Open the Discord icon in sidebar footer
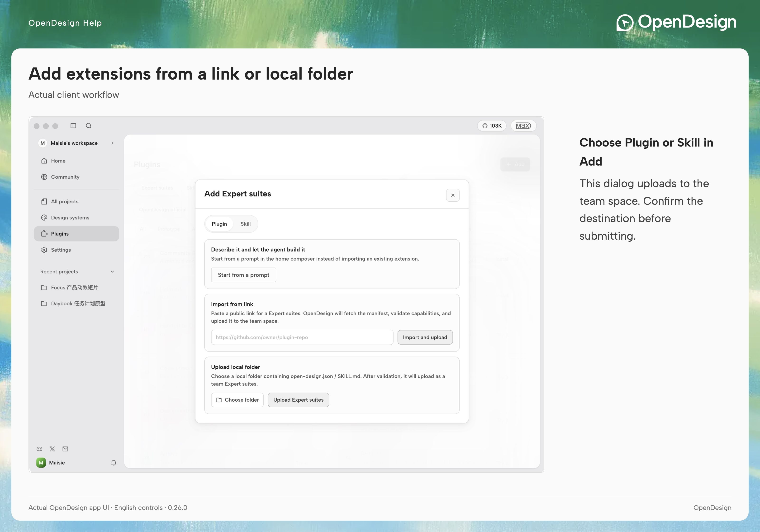This screenshot has height=532, width=760. coord(39,449)
